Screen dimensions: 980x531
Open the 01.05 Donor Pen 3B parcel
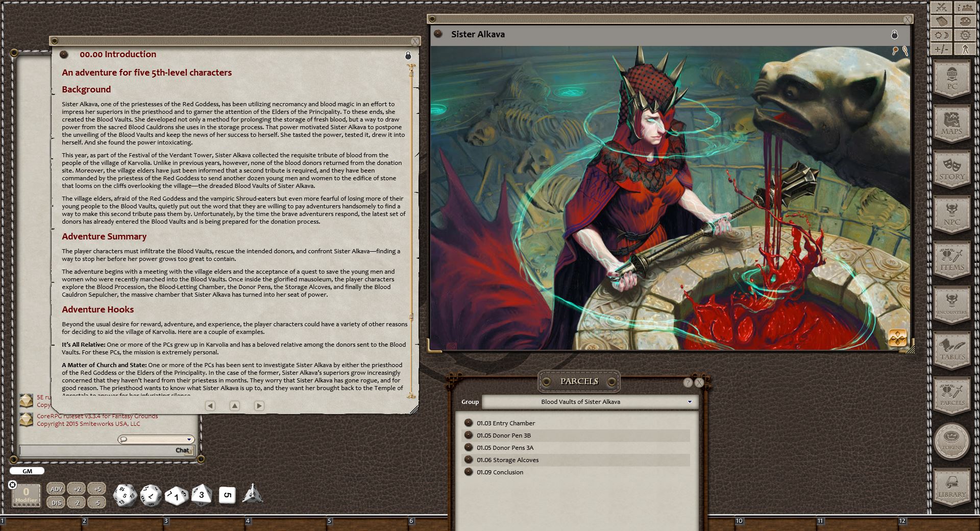[x=576, y=436]
